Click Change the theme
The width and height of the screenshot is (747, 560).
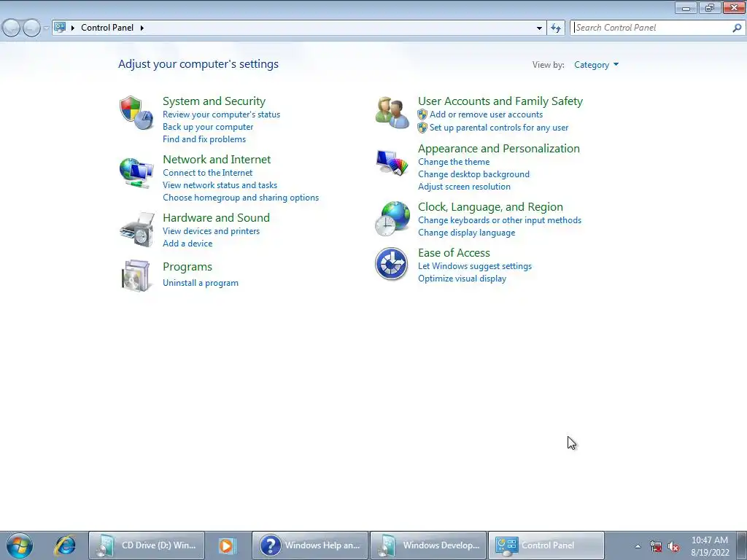coord(454,162)
